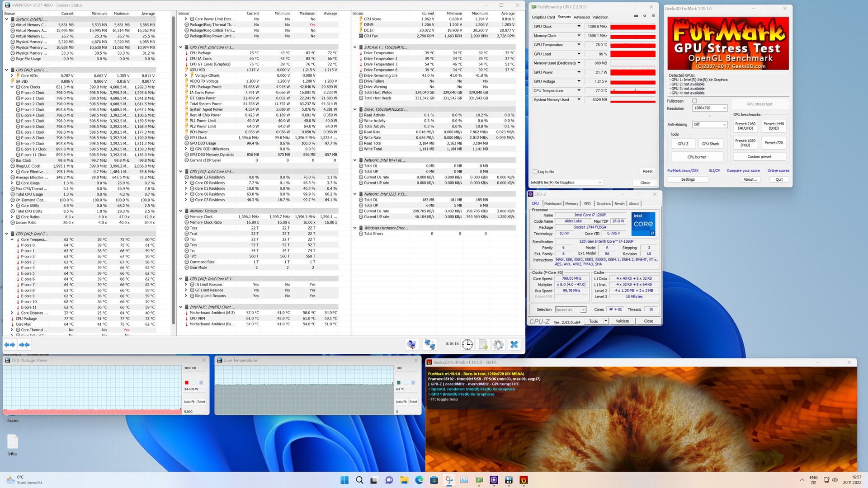Open FurMark Resolution dropdown

point(709,108)
